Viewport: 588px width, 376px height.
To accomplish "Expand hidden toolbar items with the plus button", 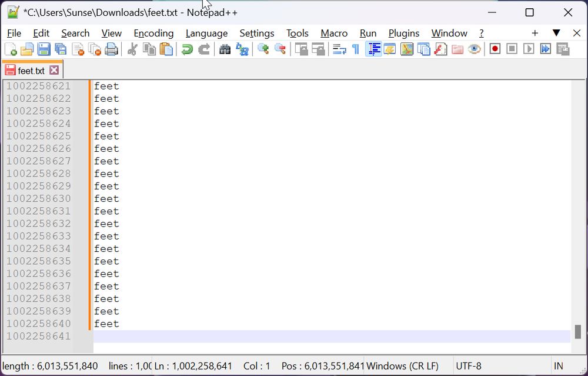I will tap(534, 34).
